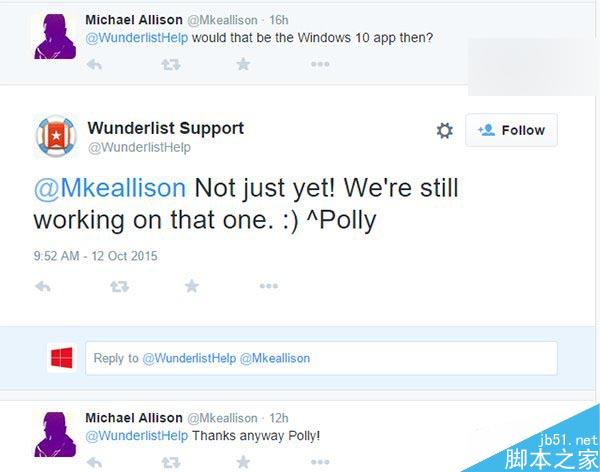Open the Wunderlist Support profile name
600x472 pixels.
pyautogui.click(x=166, y=128)
